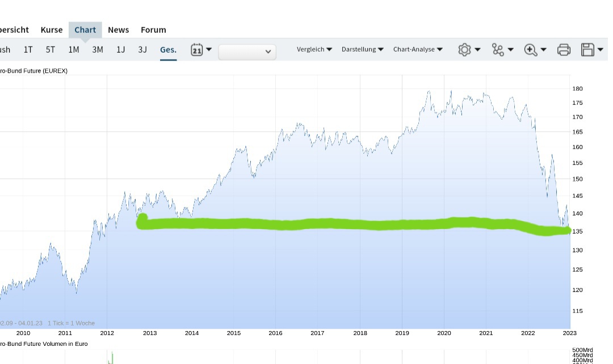Select the 5T time range

pyautogui.click(x=51, y=49)
